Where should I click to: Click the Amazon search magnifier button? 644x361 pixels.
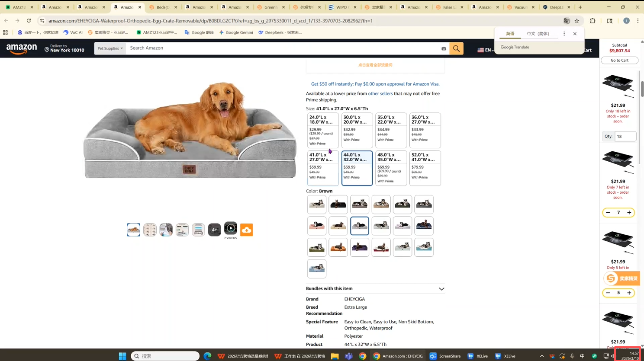(x=456, y=48)
